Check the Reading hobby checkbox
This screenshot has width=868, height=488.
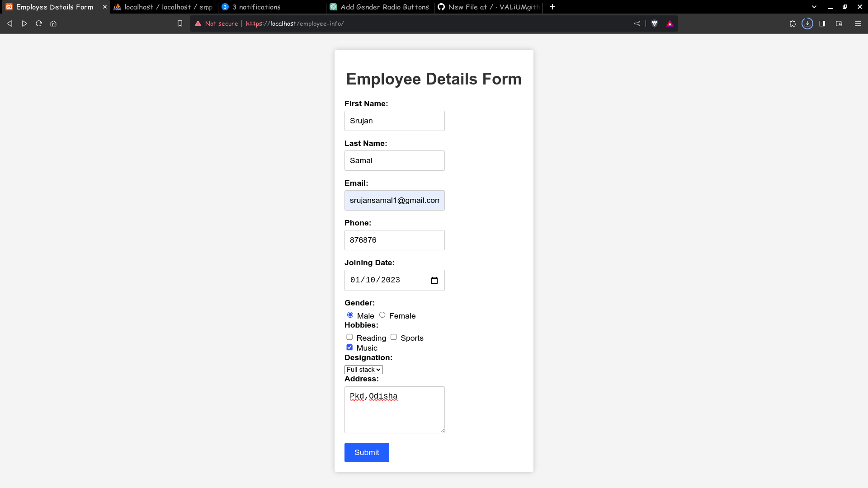pyautogui.click(x=349, y=337)
